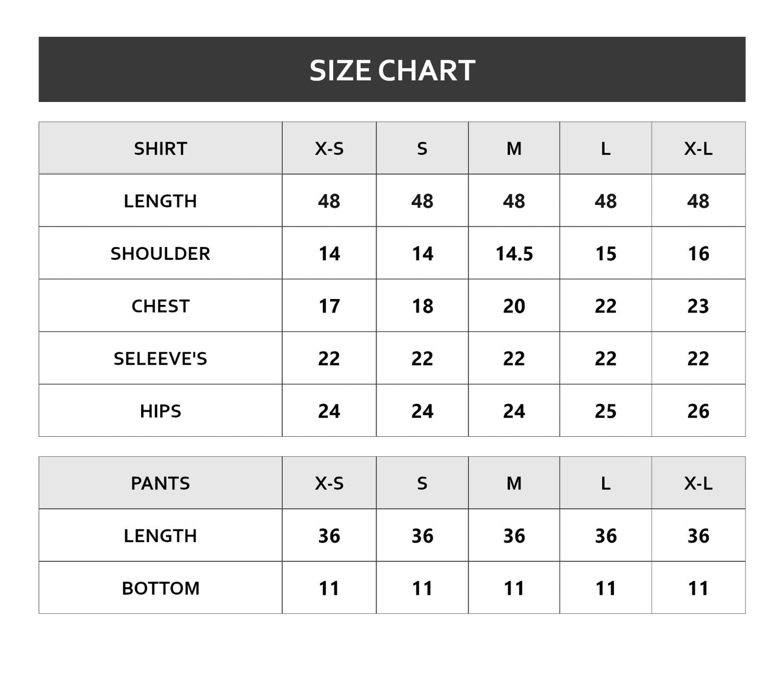Click the M column header in shirt table
The image size is (784, 675).
(x=514, y=148)
